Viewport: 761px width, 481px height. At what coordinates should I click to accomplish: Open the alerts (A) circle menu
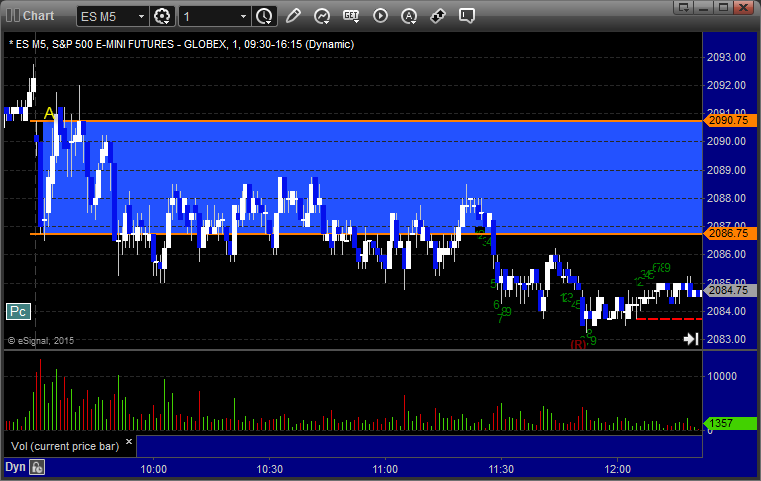coord(409,16)
